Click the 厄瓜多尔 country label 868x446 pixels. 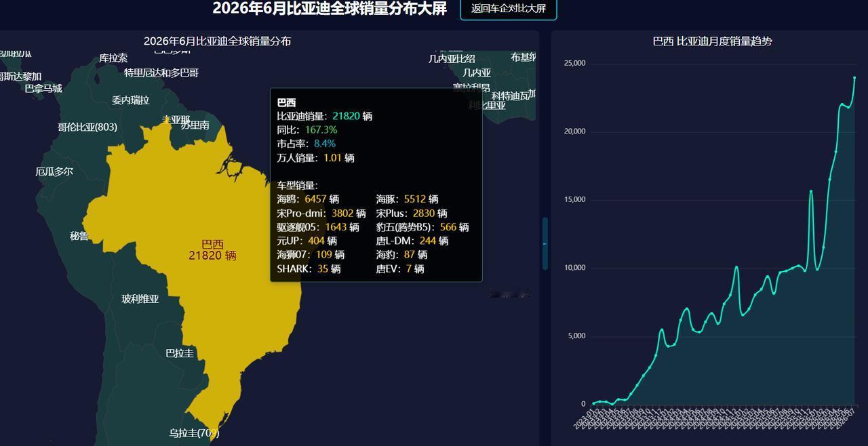(54, 171)
